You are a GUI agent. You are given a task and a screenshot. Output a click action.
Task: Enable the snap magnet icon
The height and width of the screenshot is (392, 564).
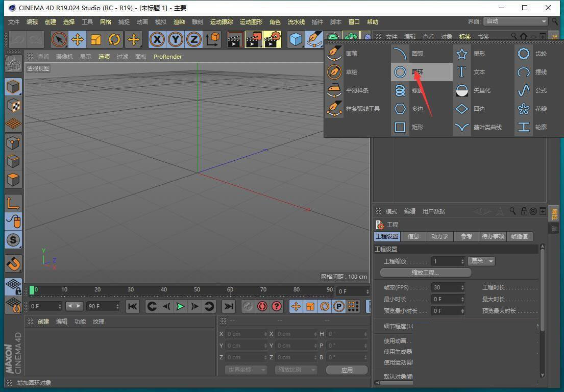click(13, 263)
